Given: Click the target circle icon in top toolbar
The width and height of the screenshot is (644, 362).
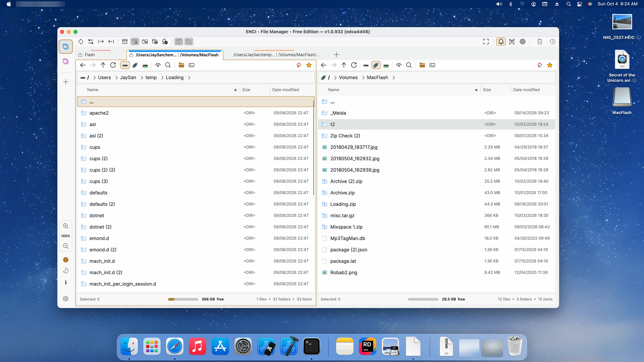Looking at the screenshot, I should point(523,42).
